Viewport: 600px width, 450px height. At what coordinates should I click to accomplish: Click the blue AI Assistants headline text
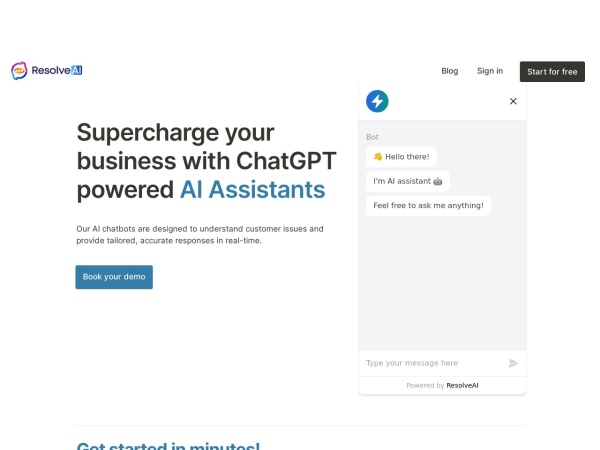pyautogui.click(x=252, y=190)
